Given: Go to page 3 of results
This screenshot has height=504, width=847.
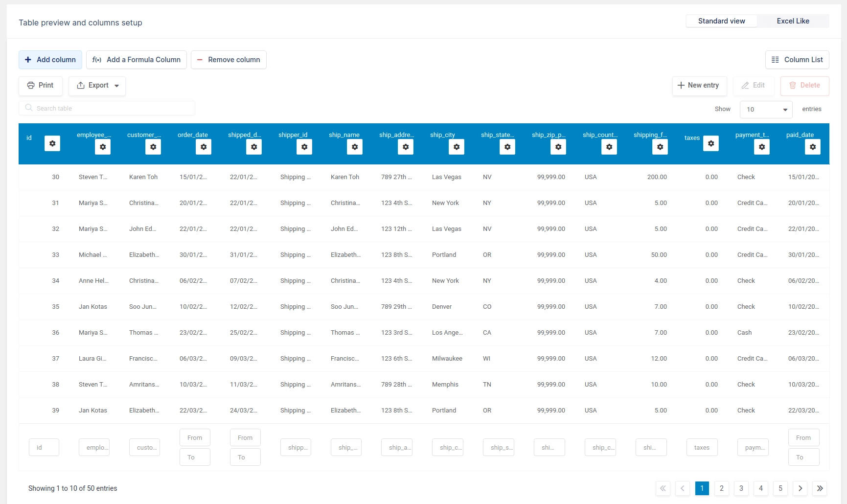Looking at the screenshot, I should (741, 488).
